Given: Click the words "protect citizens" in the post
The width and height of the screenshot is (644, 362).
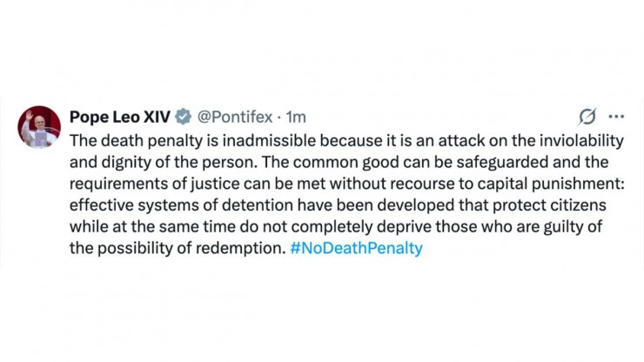Looking at the screenshot, I should [549, 205].
